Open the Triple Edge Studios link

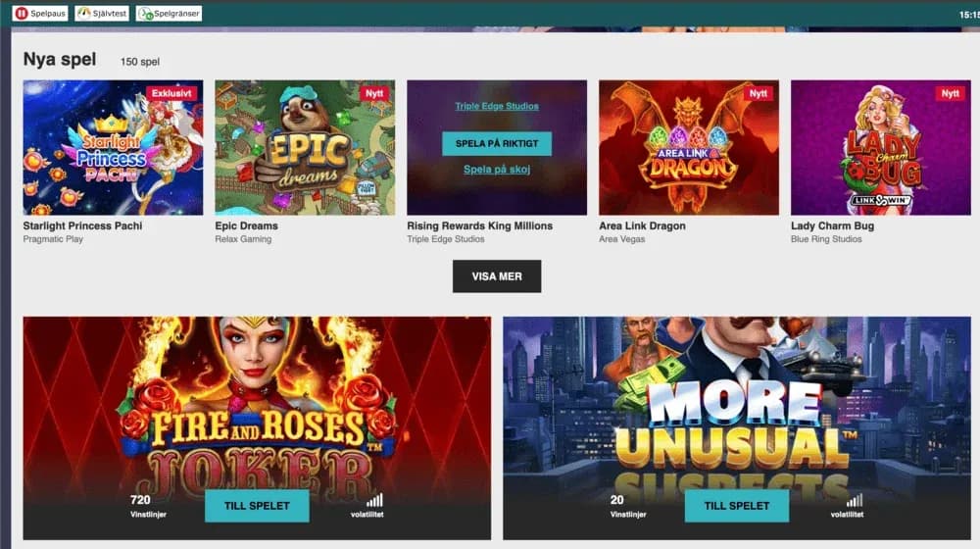point(497,106)
